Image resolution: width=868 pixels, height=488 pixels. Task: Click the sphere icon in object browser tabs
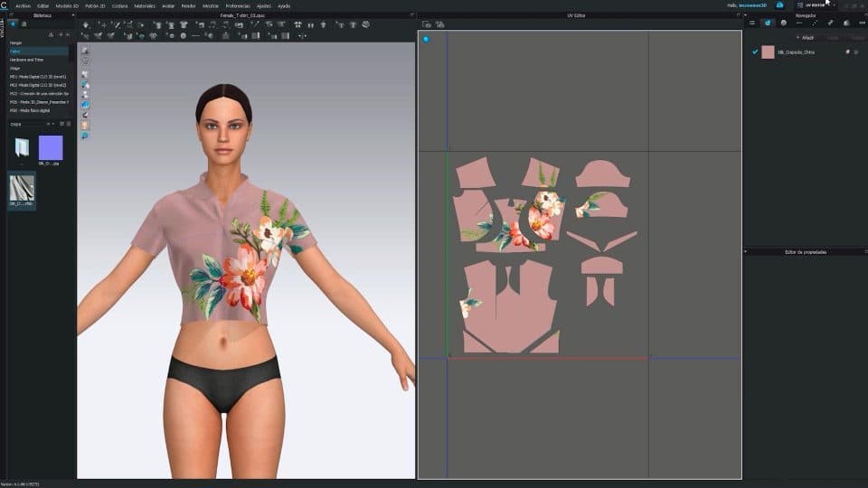point(783,23)
